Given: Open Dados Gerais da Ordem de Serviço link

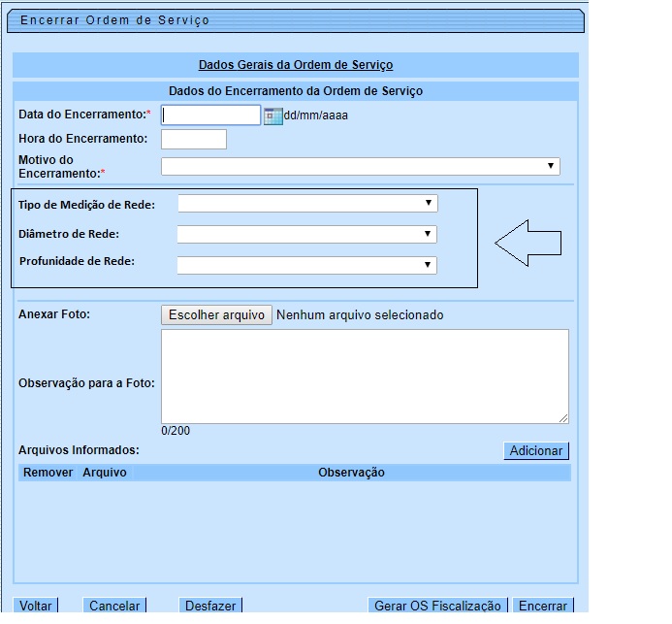Looking at the screenshot, I should [x=296, y=65].
